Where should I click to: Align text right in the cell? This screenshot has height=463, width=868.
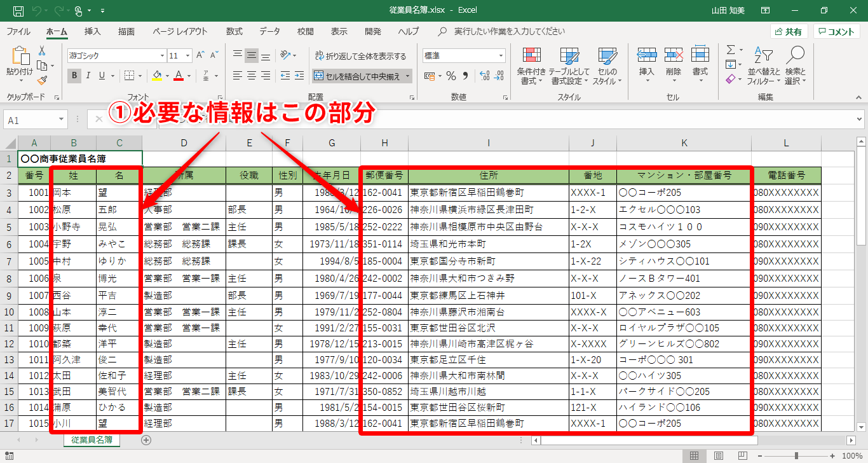pos(266,76)
